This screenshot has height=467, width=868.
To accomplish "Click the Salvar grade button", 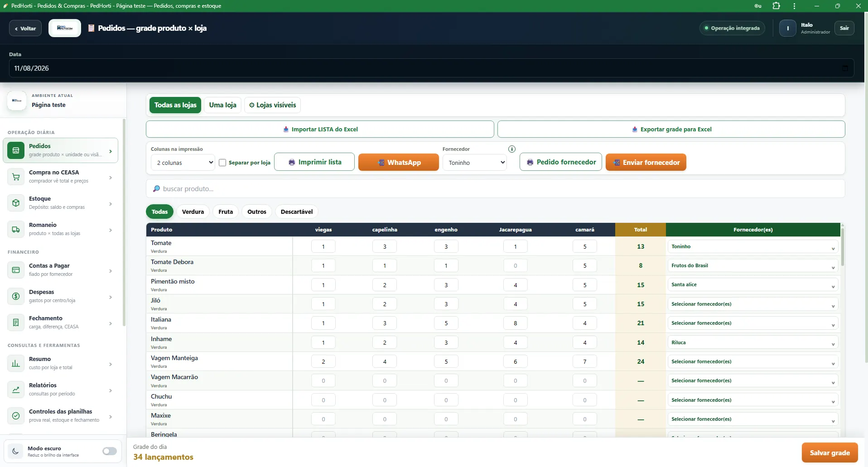I will click(830, 453).
